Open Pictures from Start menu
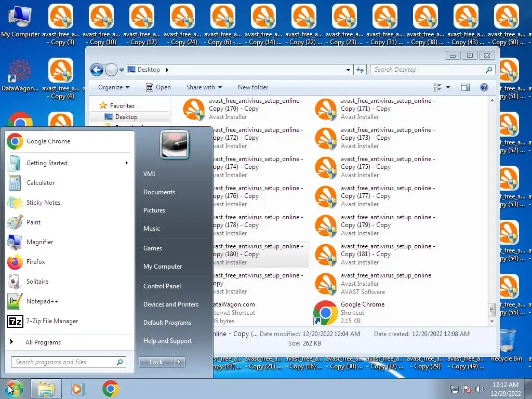Screen dimensions: 532x399 pyautogui.click(x=154, y=210)
